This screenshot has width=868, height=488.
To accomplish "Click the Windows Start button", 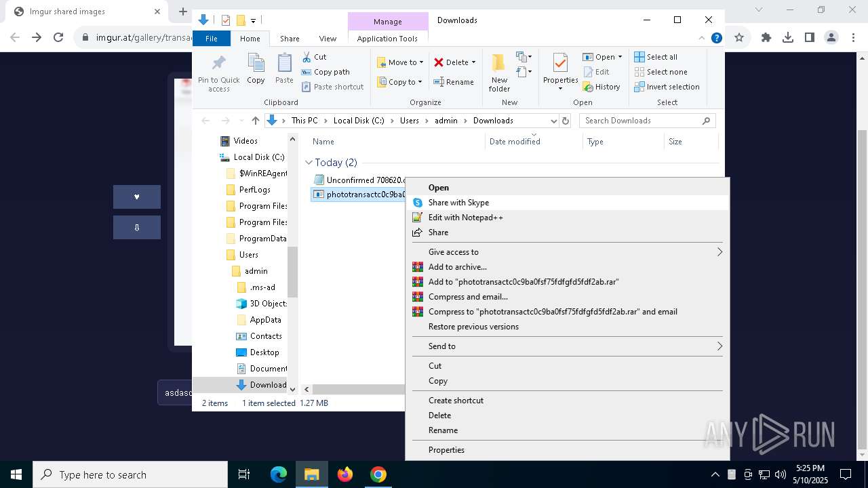I will click(x=16, y=474).
